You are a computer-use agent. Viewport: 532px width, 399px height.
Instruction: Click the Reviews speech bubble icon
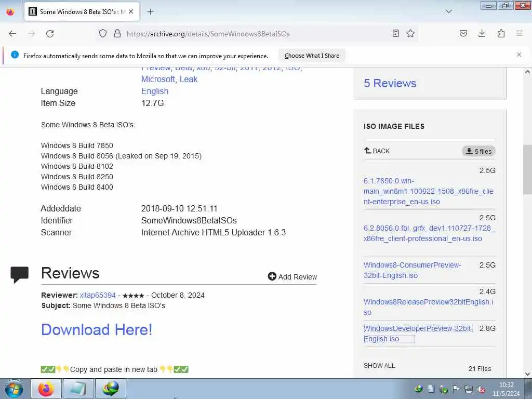19,274
